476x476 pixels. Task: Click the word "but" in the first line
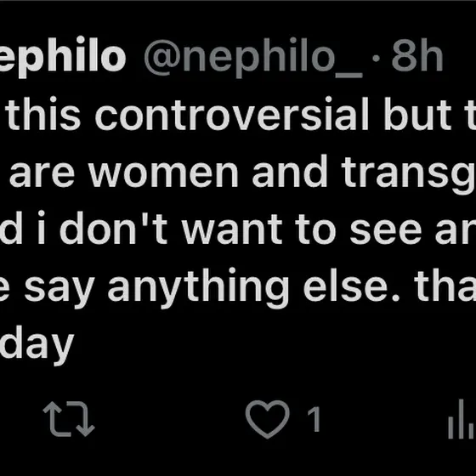417,114
